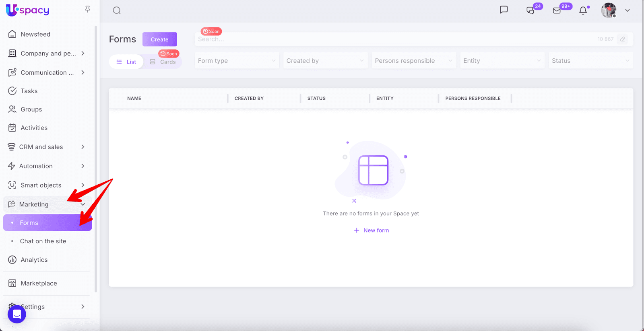Click the search magnifier icon in top bar
This screenshot has width=644, height=331.
[x=117, y=10]
